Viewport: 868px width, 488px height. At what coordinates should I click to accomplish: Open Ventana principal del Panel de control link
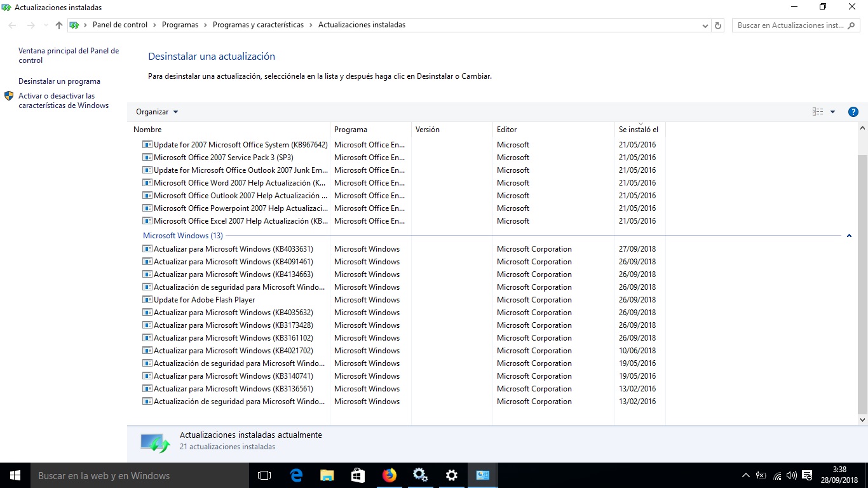(69, 56)
